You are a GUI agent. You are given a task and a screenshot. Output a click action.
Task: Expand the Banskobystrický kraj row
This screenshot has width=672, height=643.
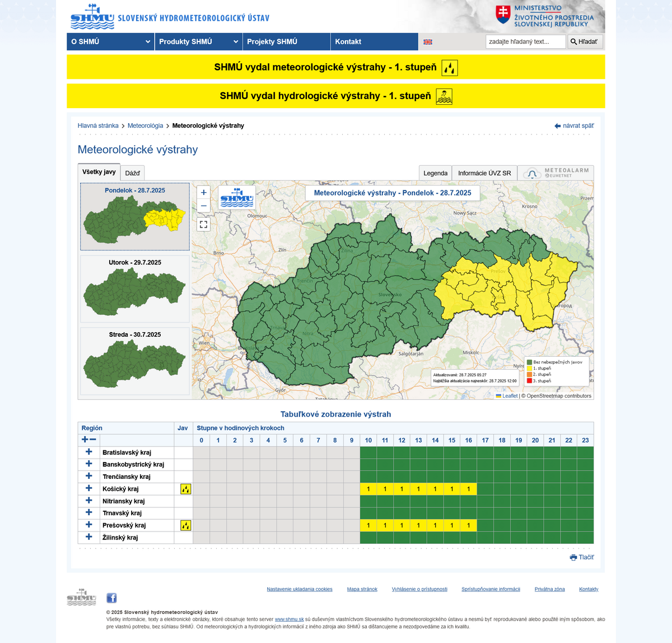(88, 464)
